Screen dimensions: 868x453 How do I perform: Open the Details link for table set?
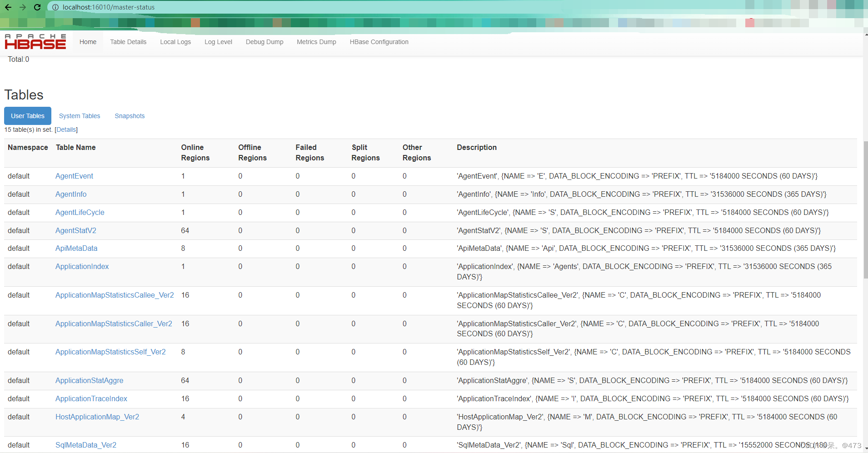(x=66, y=129)
